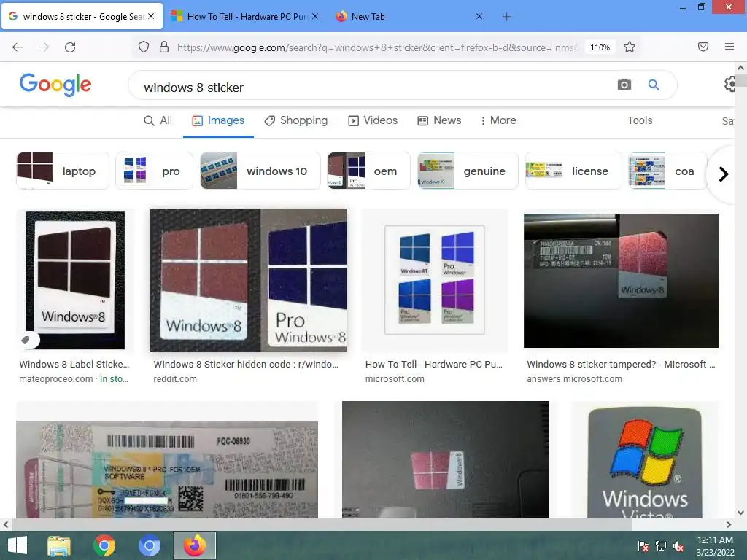
Task: Click the Google logo
Action: click(55, 85)
